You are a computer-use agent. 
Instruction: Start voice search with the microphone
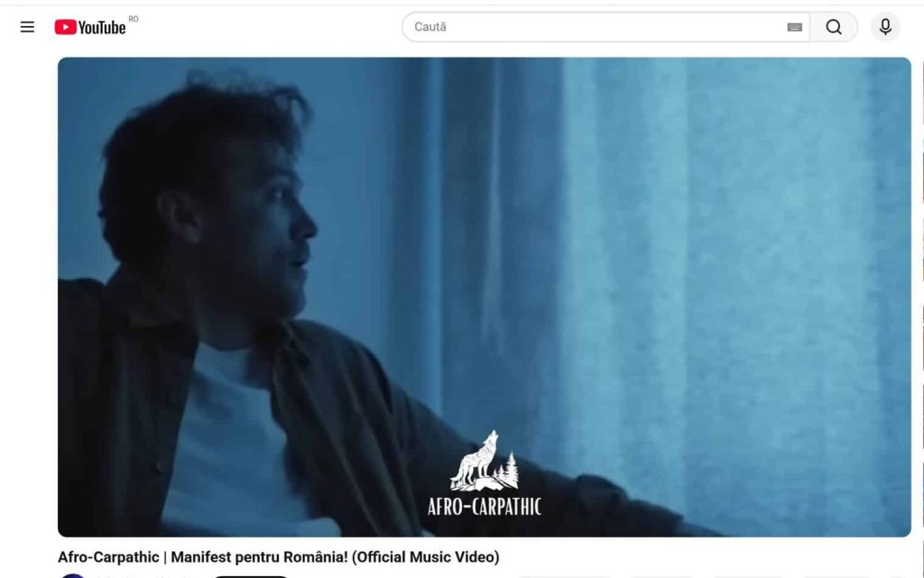click(x=885, y=27)
